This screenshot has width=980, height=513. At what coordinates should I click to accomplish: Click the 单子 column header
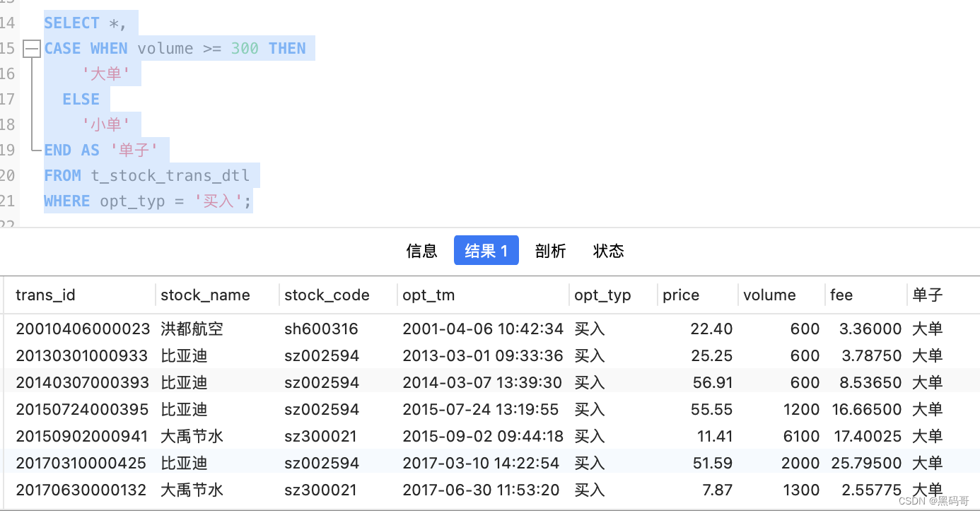[x=928, y=295]
